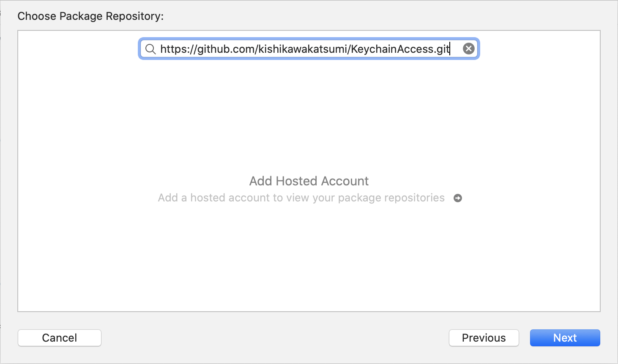
Task: Click inside the package repository URL field
Action: (309, 49)
